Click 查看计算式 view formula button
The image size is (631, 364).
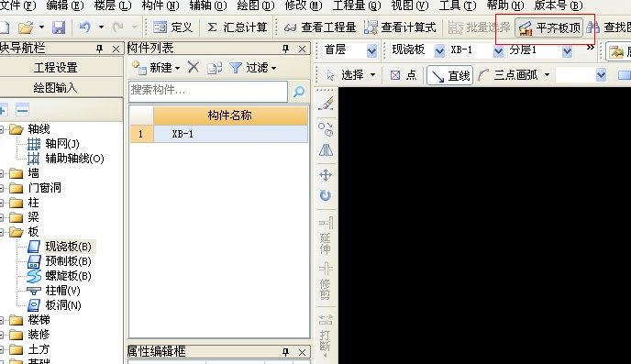400,28
